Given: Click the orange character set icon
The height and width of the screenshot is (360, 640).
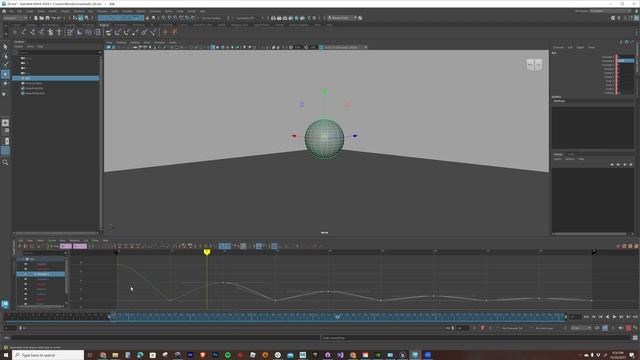Looking at the screenshot, I should (x=482, y=328).
